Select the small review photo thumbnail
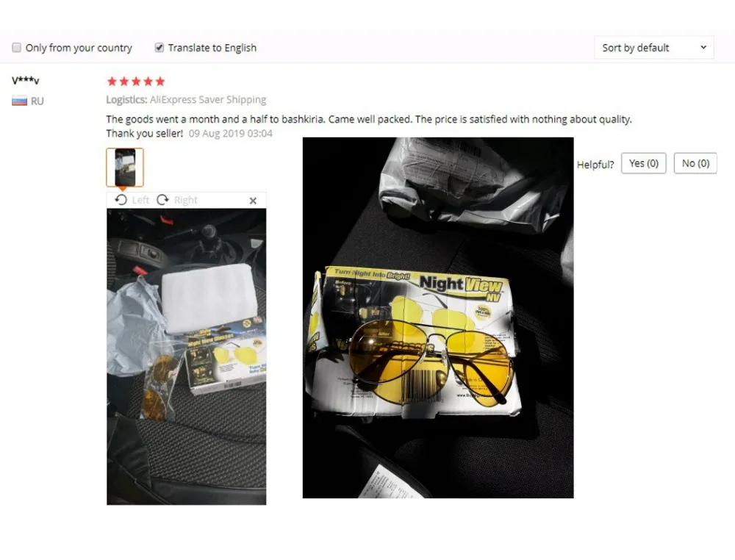This screenshot has height=560, width=735. pyautogui.click(x=125, y=168)
